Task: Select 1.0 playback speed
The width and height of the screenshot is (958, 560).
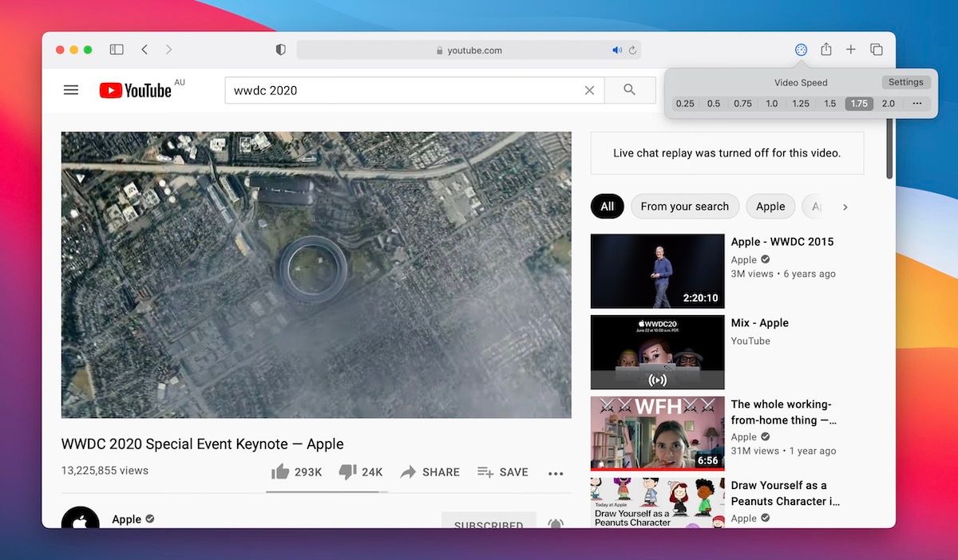Action: click(772, 103)
